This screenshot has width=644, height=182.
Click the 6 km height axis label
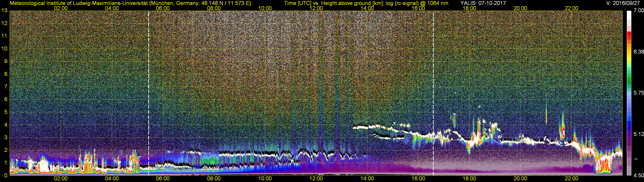(6, 100)
